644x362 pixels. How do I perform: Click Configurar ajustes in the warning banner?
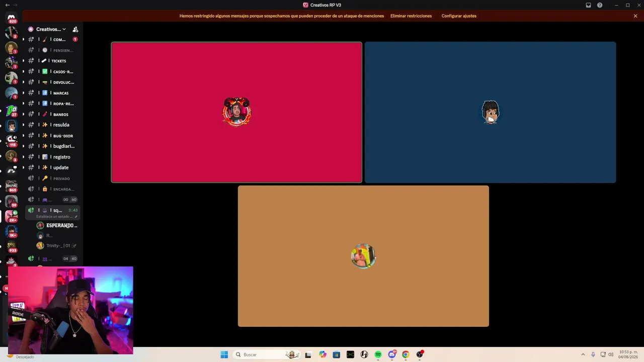[459, 16]
